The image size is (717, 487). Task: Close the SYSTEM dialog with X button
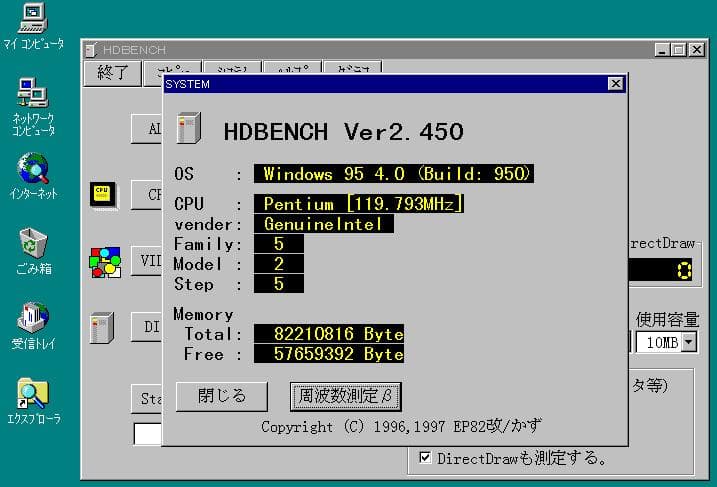click(615, 84)
